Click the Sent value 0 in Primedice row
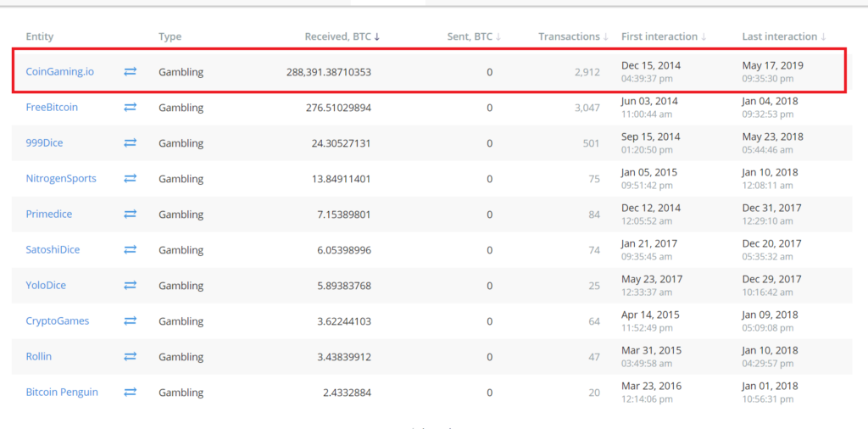The width and height of the screenshot is (868, 429). click(x=489, y=214)
